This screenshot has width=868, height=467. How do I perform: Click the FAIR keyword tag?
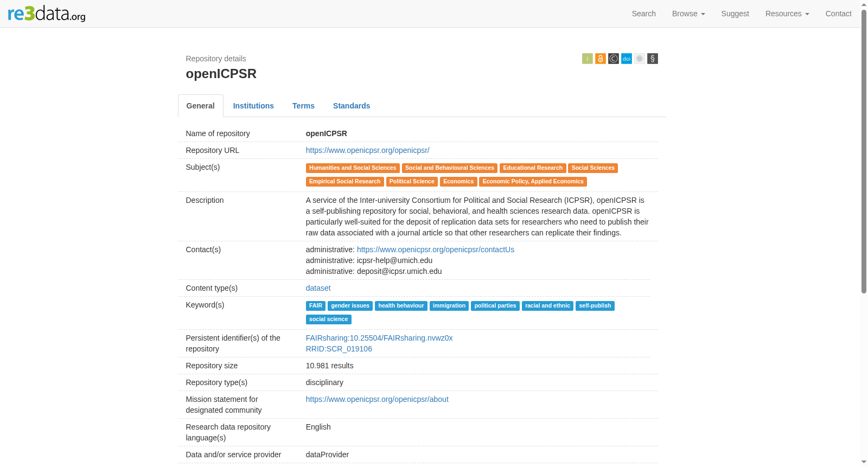316,306
